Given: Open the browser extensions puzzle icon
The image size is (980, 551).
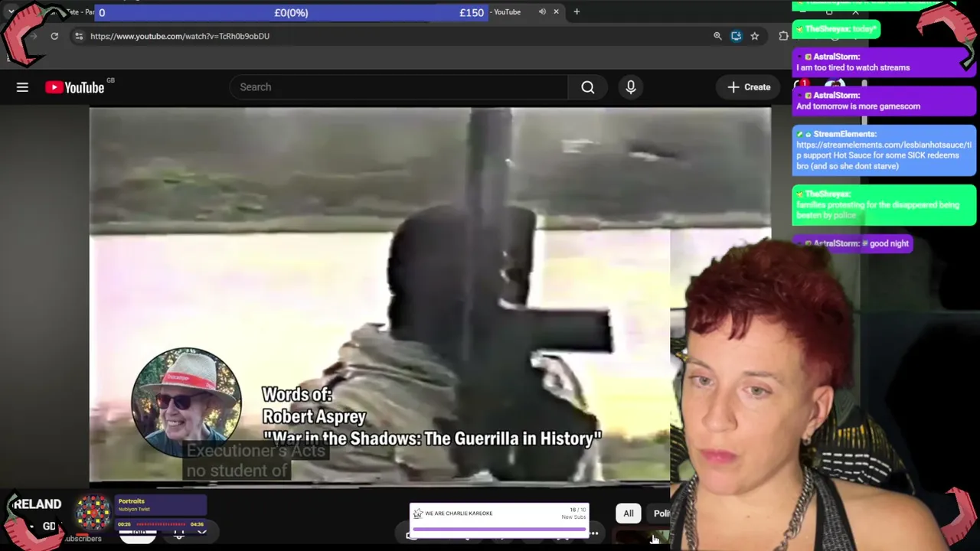Looking at the screenshot, I should (x=783, y=36).
